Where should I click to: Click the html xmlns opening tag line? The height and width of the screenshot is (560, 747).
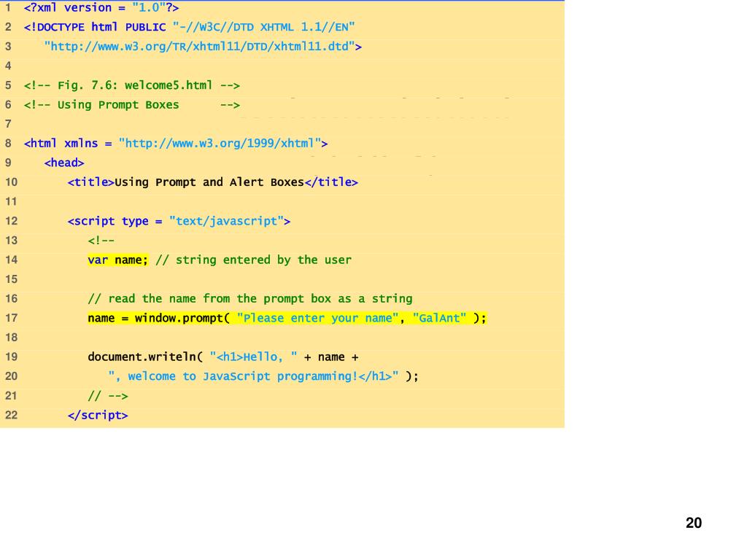click(x=176, y=144)
